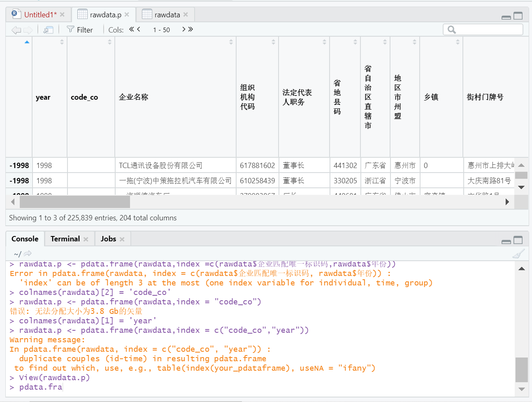Image resolution: width=532 pixels, height=402 pixels.
Task: Close the Jobs tab
Action: point(122,239)
